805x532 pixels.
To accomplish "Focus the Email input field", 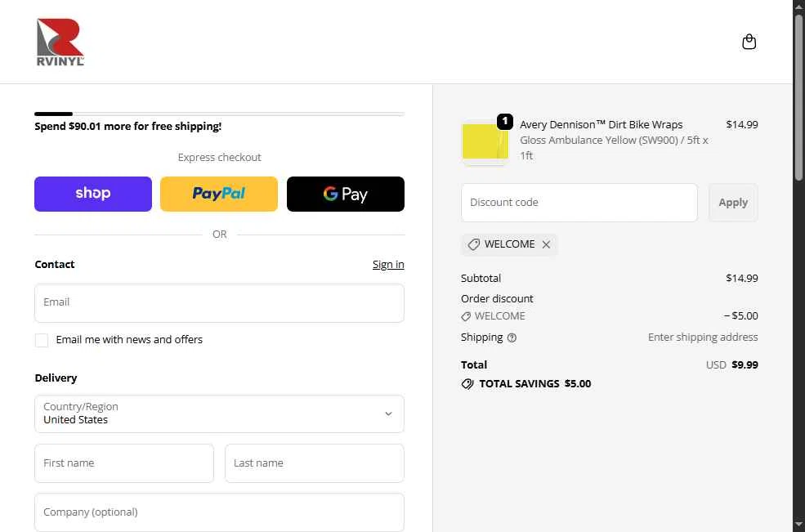I will (219, 303).
